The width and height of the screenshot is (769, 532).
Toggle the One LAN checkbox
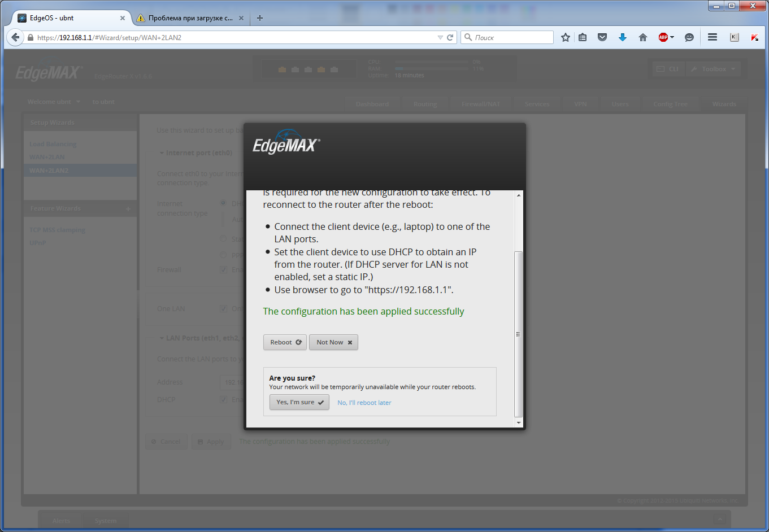click(x=223, y=309)
